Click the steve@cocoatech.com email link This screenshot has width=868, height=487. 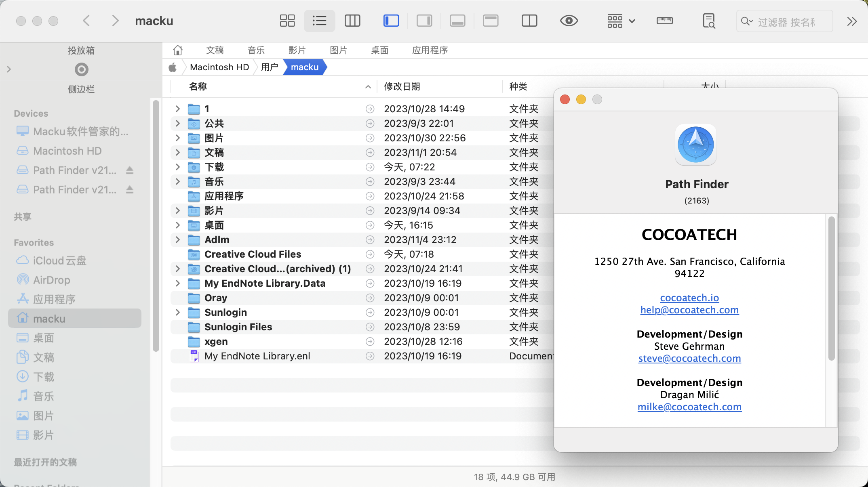(x=689, y=359)
